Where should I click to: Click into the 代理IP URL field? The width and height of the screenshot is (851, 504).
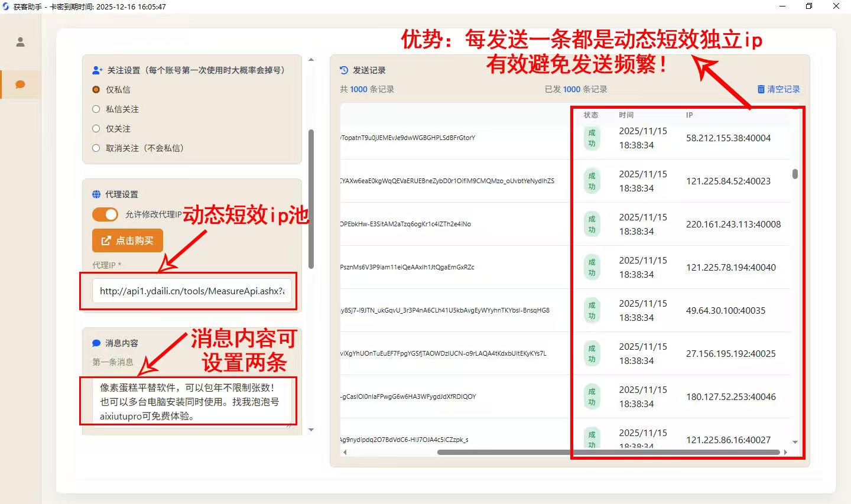tap(191, 291)
